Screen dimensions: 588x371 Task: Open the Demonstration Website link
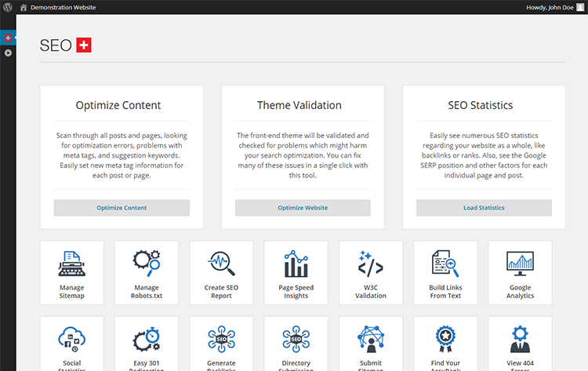tap(63, 8)
